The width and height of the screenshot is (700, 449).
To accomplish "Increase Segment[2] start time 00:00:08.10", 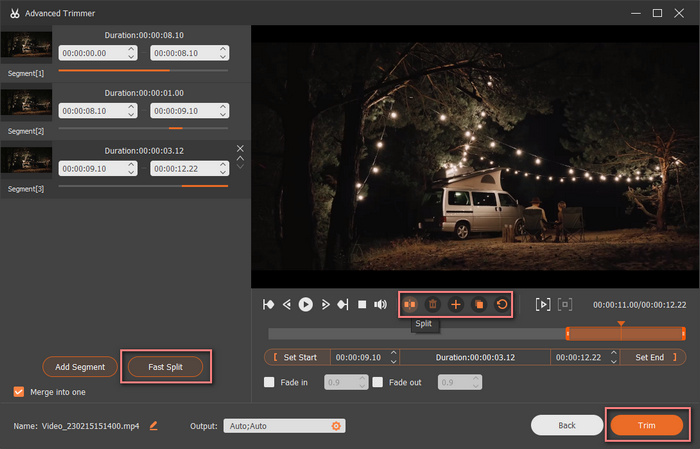I will [131, 107].
